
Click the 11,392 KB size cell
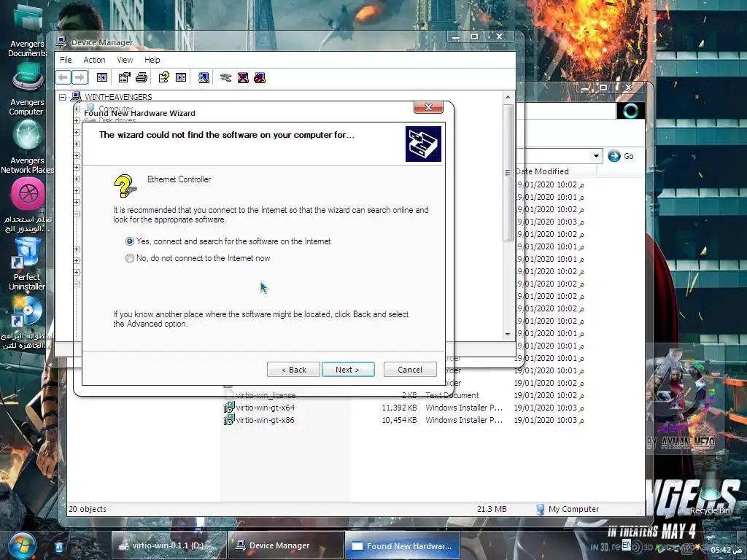point(399,408)
